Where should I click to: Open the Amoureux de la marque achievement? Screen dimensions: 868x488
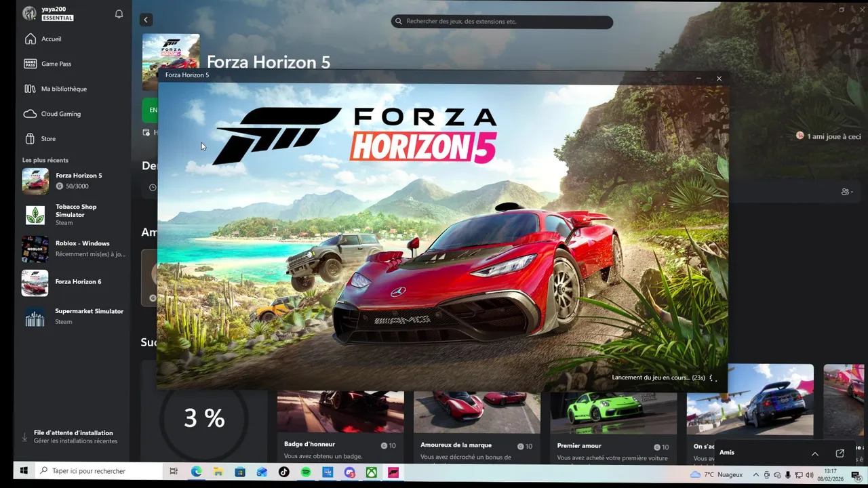tap(477, 426)
